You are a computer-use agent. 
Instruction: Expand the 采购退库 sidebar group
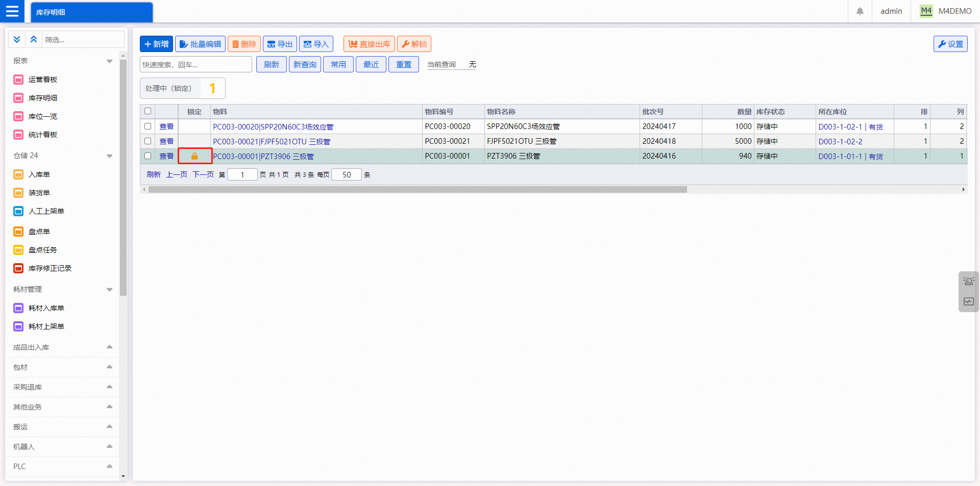tap(110, 387)
